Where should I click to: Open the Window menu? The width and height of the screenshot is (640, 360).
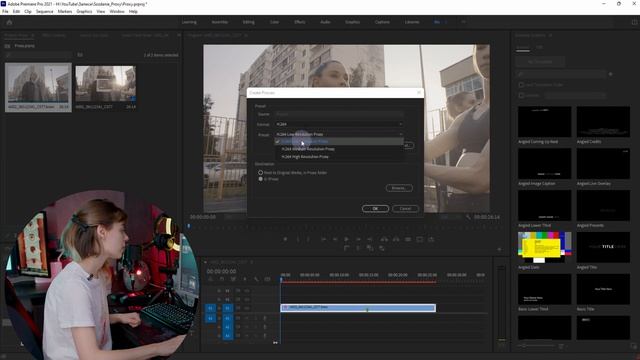point(117,11)
